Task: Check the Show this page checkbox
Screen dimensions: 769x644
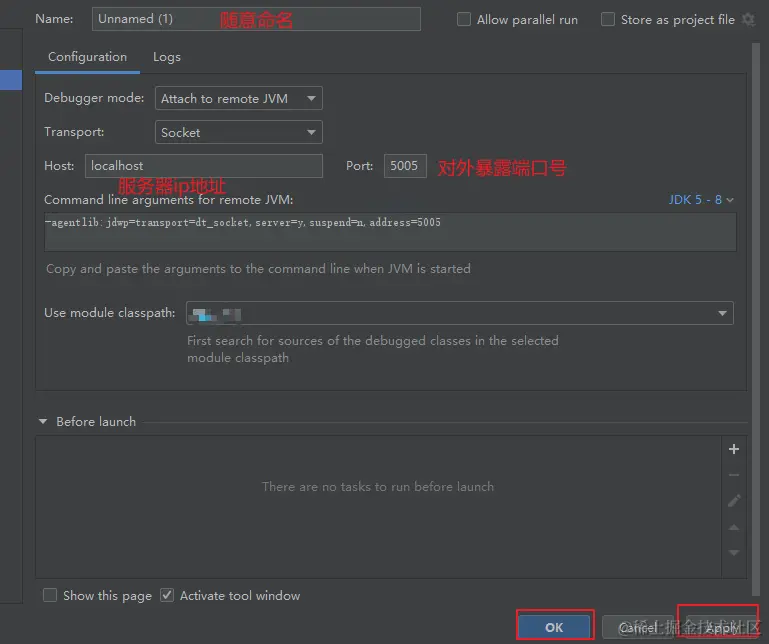Action: tap(50, 595)
